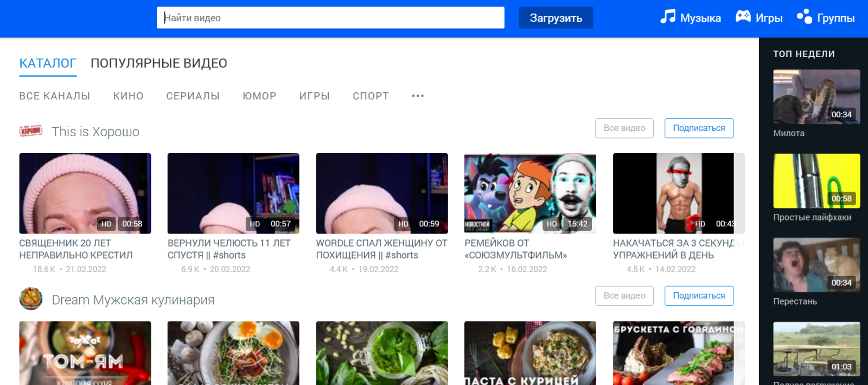
Task: Click the Загрузить upload button
Action: pos(556,18)
